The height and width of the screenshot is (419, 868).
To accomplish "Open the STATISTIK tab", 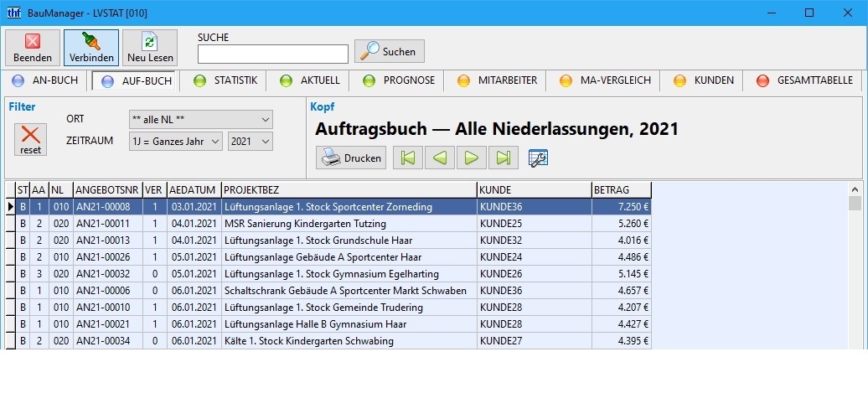I will click(225, 80).
